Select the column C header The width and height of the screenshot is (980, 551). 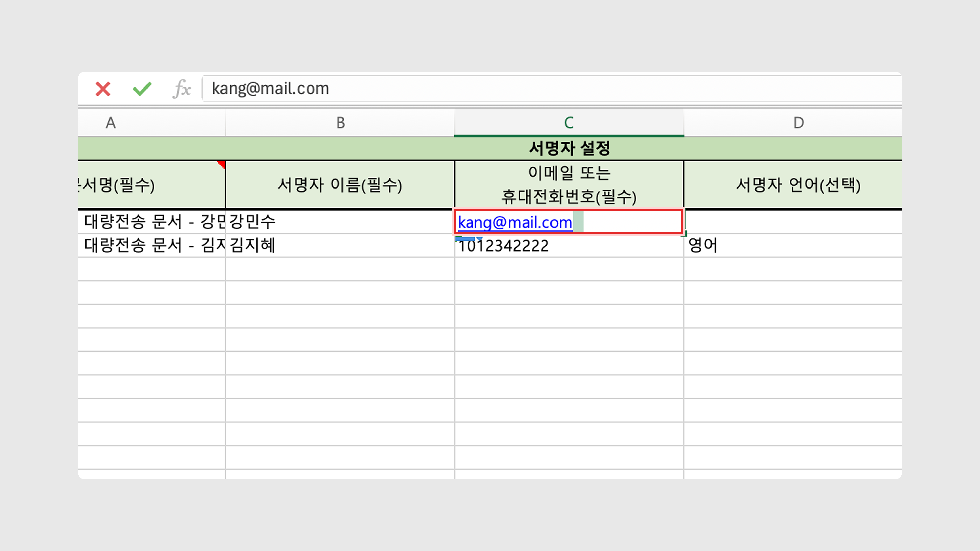pyautogui.click(x=569, y=123)
